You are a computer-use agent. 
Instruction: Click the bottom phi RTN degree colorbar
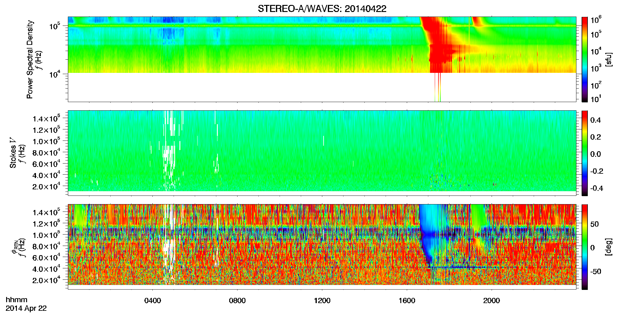(x=585, y=247)
